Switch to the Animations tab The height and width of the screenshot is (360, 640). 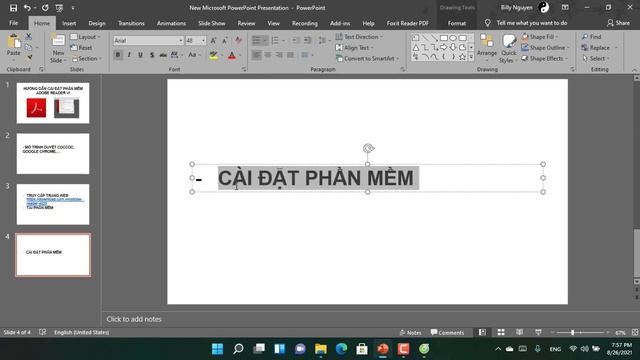coord(171,23)
